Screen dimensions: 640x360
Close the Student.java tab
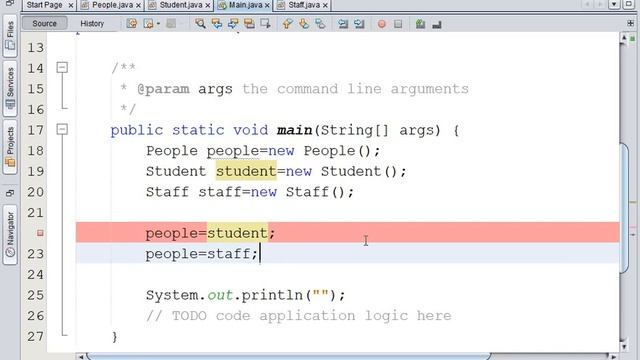208,5
